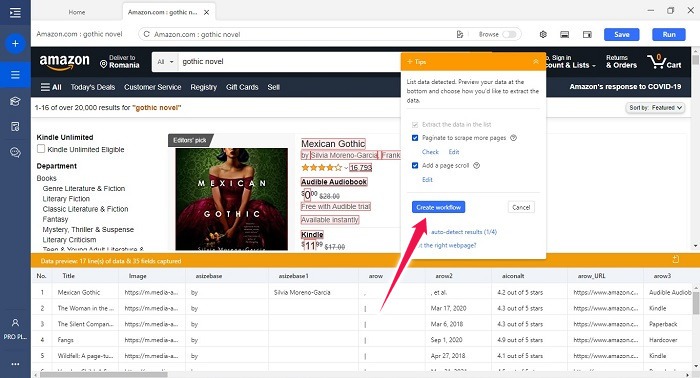Screen dimensions: 700x378
Task: Click the window split view icon beside Save
Action: click(587, 34)
